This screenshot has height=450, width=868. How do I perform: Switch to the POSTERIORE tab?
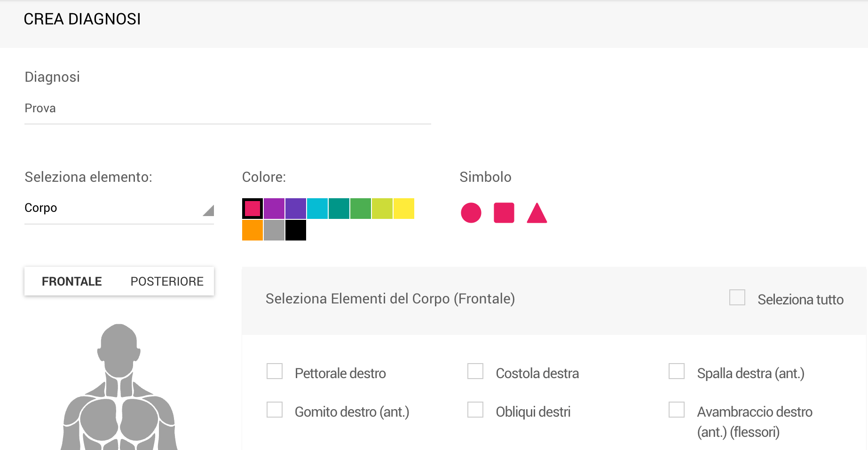click(x=167, y=281)
